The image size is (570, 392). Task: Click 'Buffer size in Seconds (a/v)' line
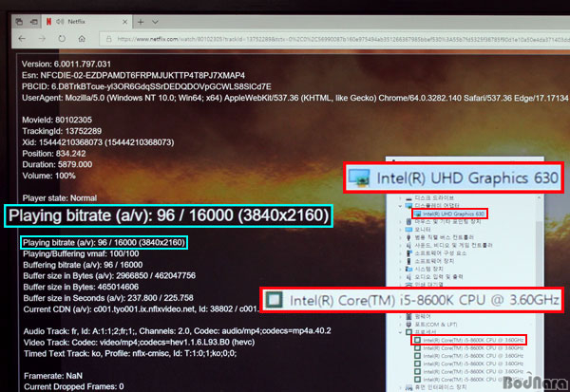(108, 298)
